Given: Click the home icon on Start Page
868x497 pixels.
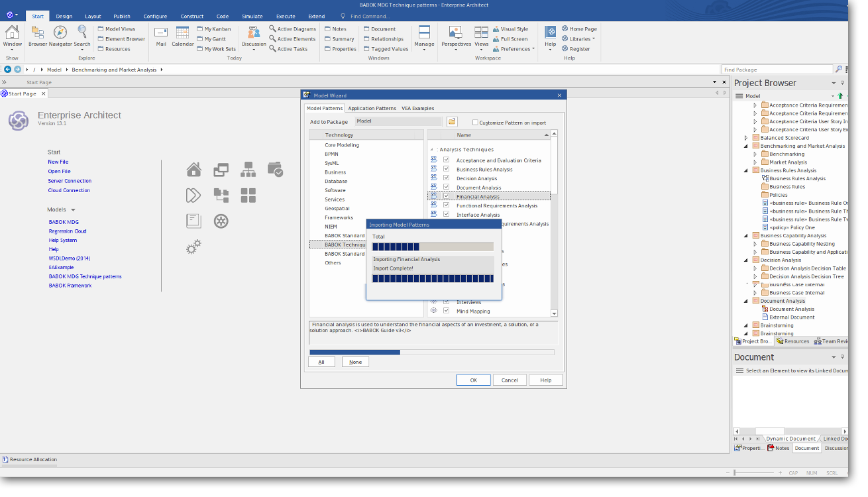Looking at the screenshot, I should pyautogui.click(x=193, y=170).
